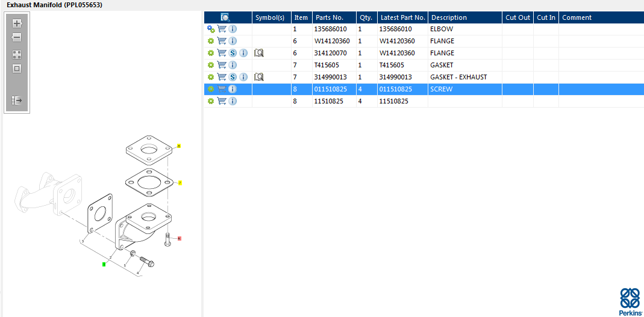Sort by Symbol(s) column header
Viewport: 644px width, 317px height.
click(272, 17)
